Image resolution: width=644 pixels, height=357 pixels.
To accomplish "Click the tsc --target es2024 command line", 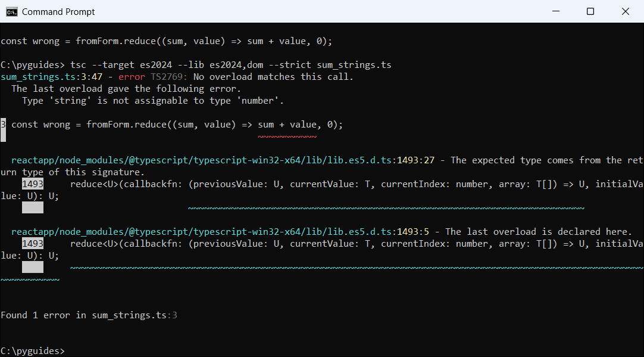I will coord(196,65).
